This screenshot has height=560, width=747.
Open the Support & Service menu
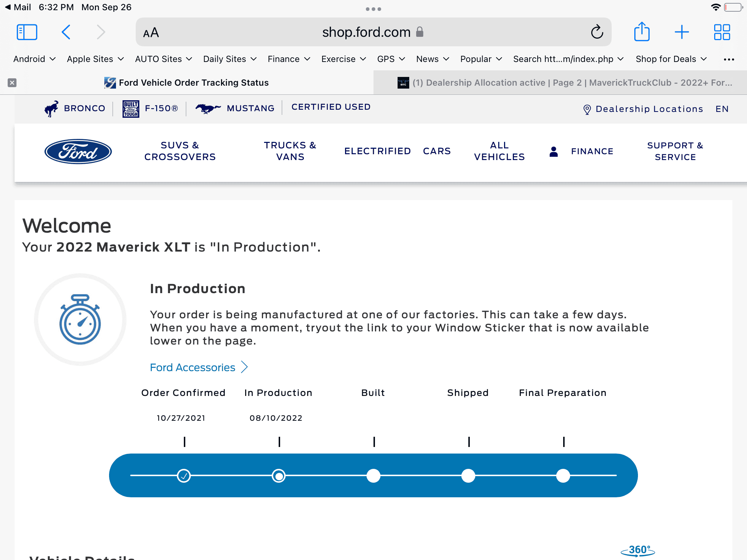675,151
